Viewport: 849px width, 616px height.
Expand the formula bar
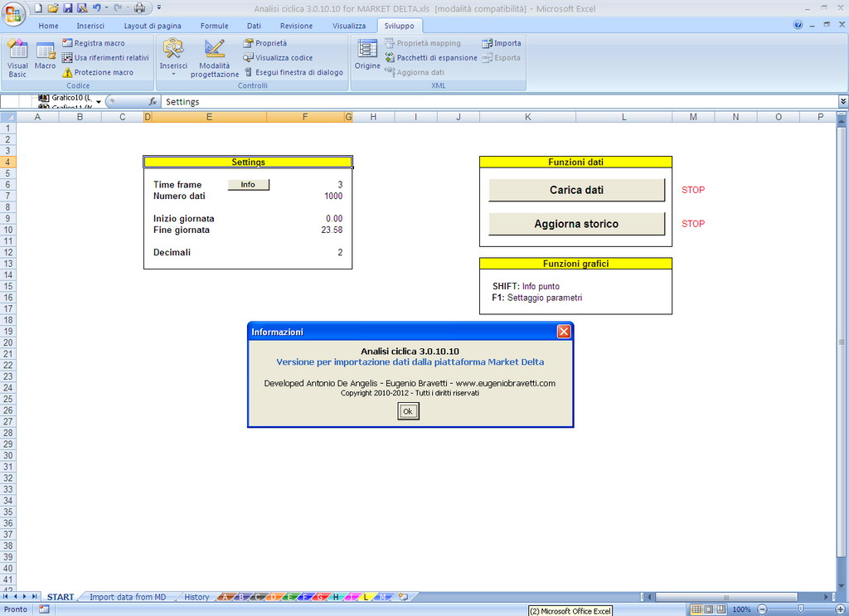pyautogui.click(x=843, y=101)
